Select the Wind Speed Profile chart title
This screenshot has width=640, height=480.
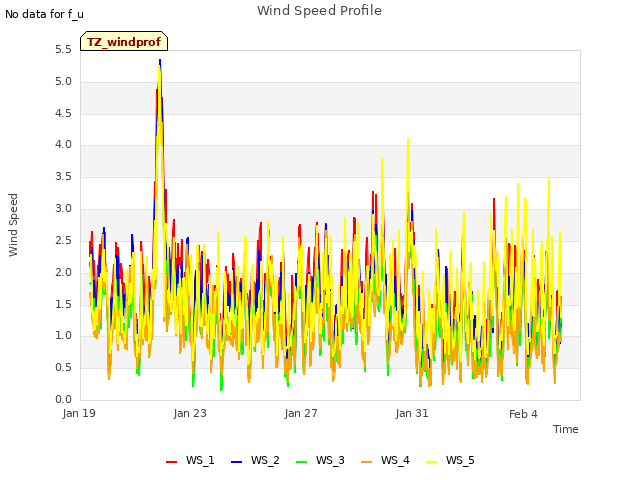click(319, 11)
